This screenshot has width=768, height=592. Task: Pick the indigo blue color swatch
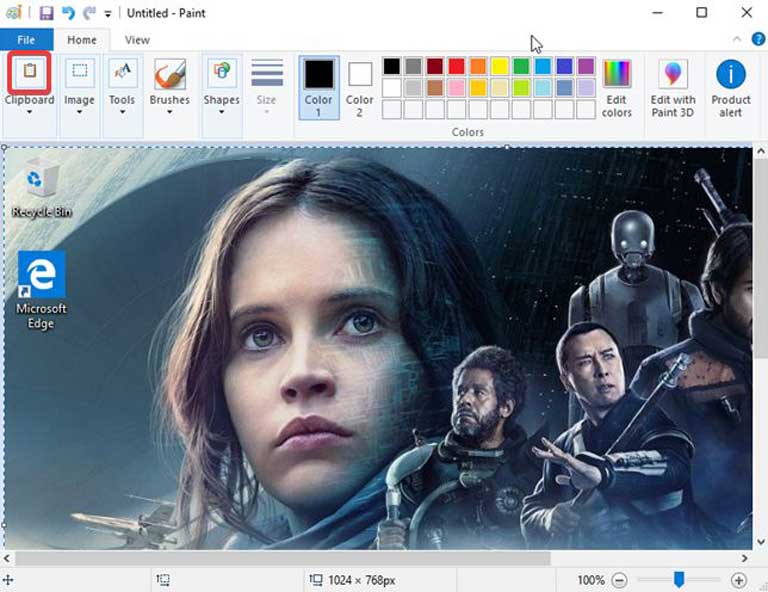pyautogui.click(x=564, y=66)
